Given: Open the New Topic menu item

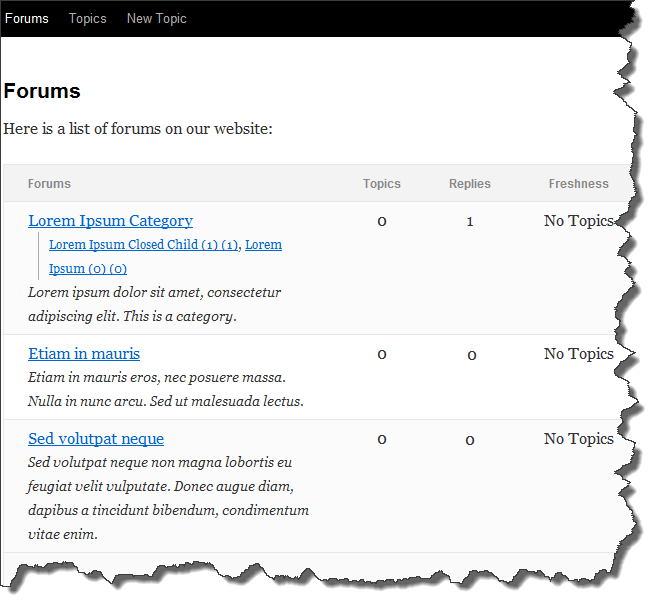Looking at the screenshot, I should [x=157, y=19].
